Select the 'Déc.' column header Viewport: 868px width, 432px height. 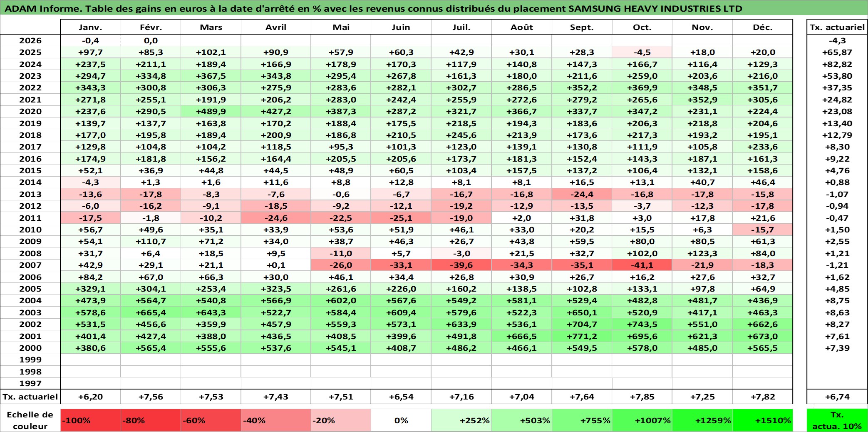click(763, 27)
